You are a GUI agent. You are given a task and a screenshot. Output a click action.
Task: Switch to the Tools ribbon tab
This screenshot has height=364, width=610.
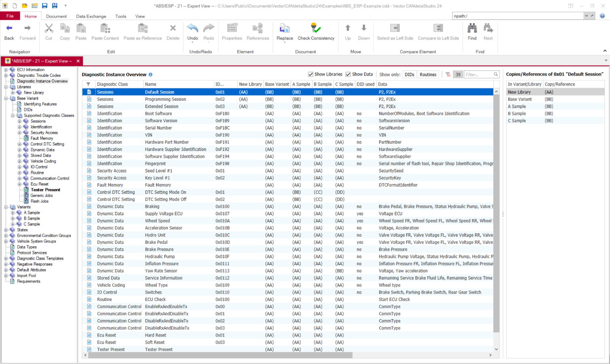pyautogui.click(x=121, y=16)
